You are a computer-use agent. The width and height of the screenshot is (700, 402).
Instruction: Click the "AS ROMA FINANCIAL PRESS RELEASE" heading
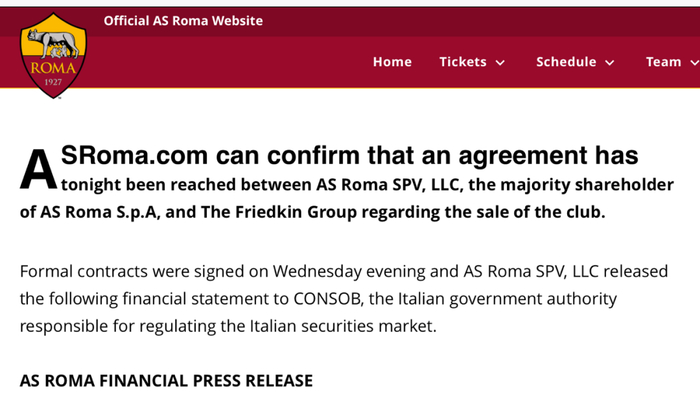coord(166,380)
